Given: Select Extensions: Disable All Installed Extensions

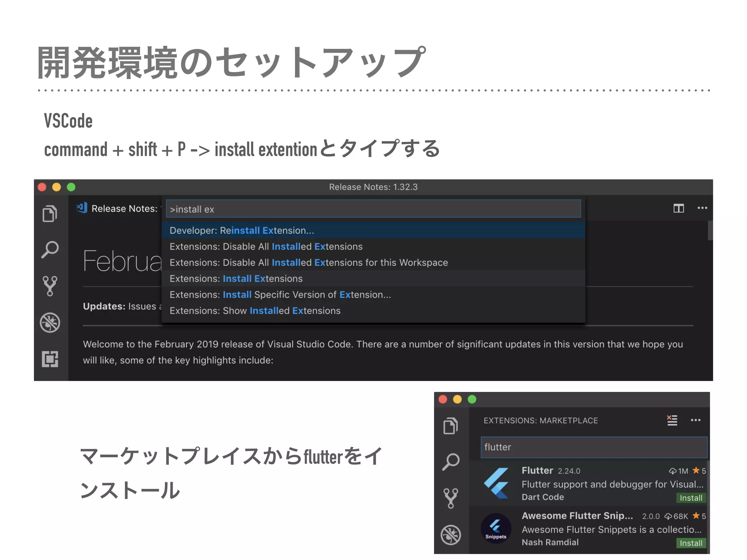Looking at the screenshot, I should [x=373, y=246].
